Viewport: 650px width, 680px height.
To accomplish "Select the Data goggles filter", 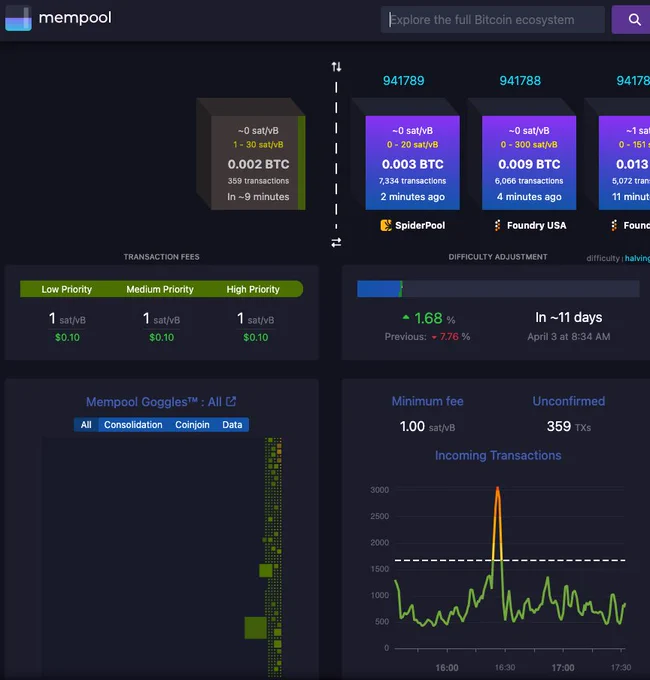I will [x=232, y=425].
